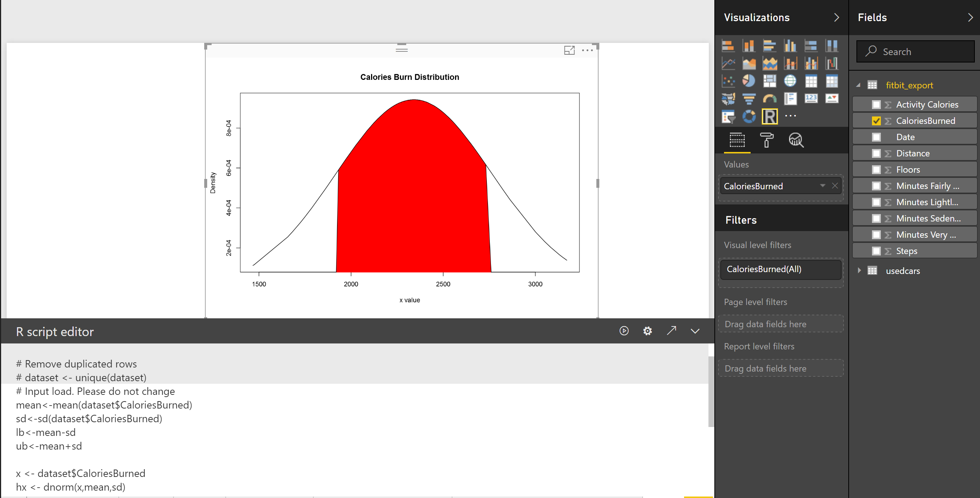Click the R script visual icon

[769, 117]
